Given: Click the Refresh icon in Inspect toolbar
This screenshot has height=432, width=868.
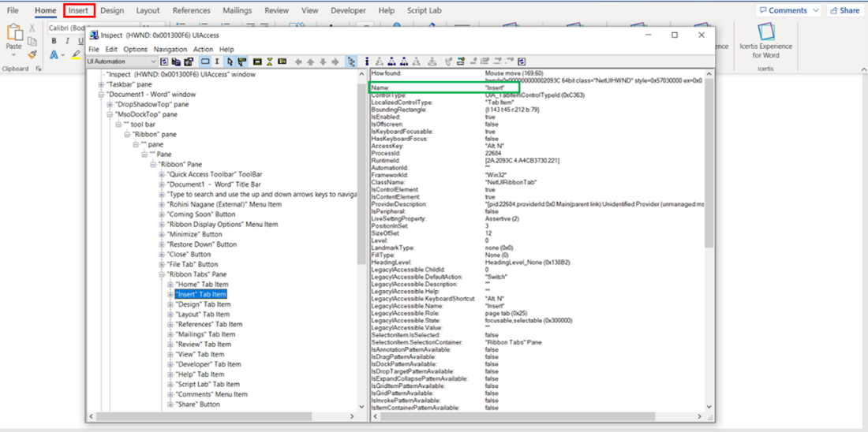Looking at the screenshot, I should pyautogui.click(x=164, y=61).
